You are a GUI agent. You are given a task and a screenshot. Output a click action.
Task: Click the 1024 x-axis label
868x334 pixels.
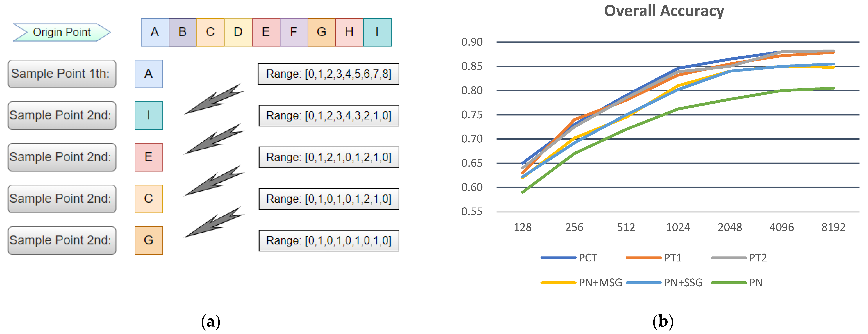[x=678, y=228]
